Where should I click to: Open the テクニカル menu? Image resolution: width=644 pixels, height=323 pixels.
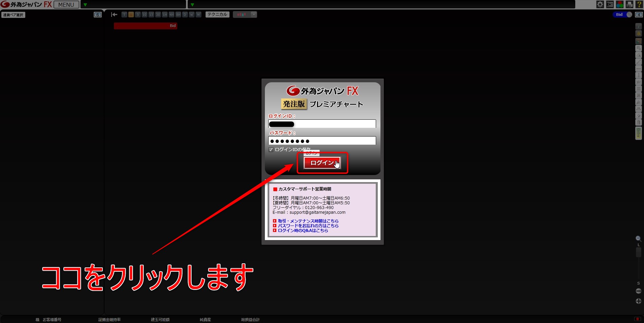tap(217, 14)
